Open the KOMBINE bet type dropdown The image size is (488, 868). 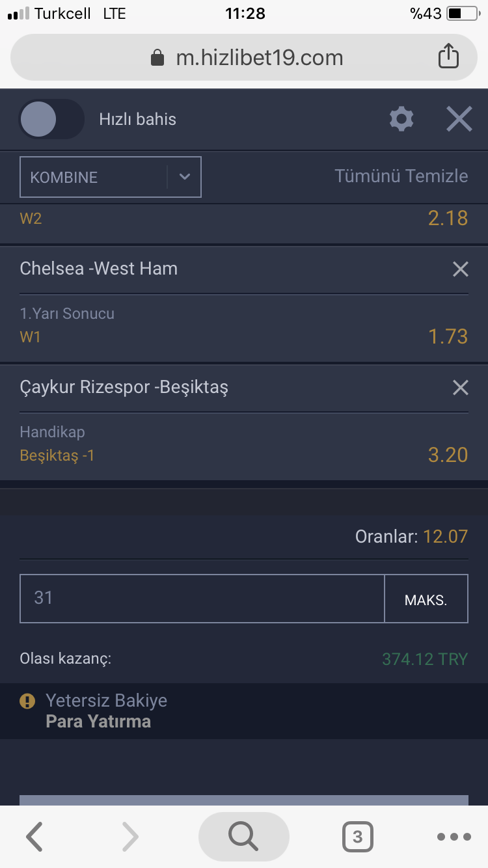pos(111,177)
